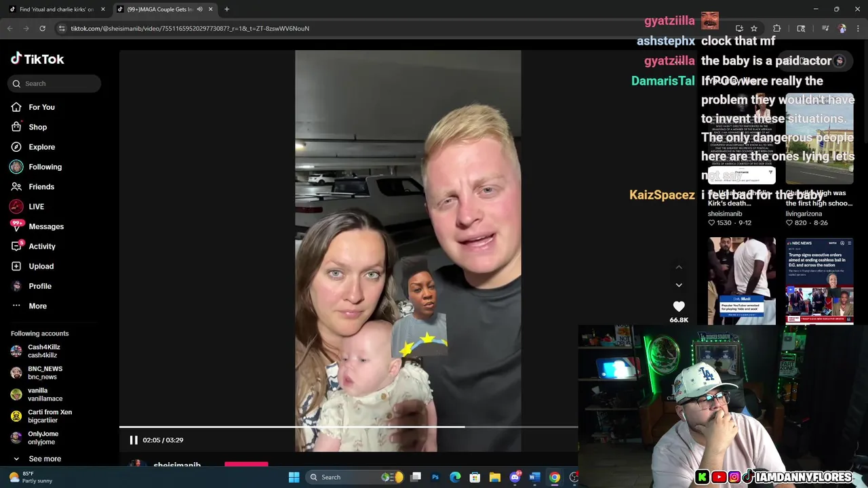Open the OnlyJome following account

(43, 438)
